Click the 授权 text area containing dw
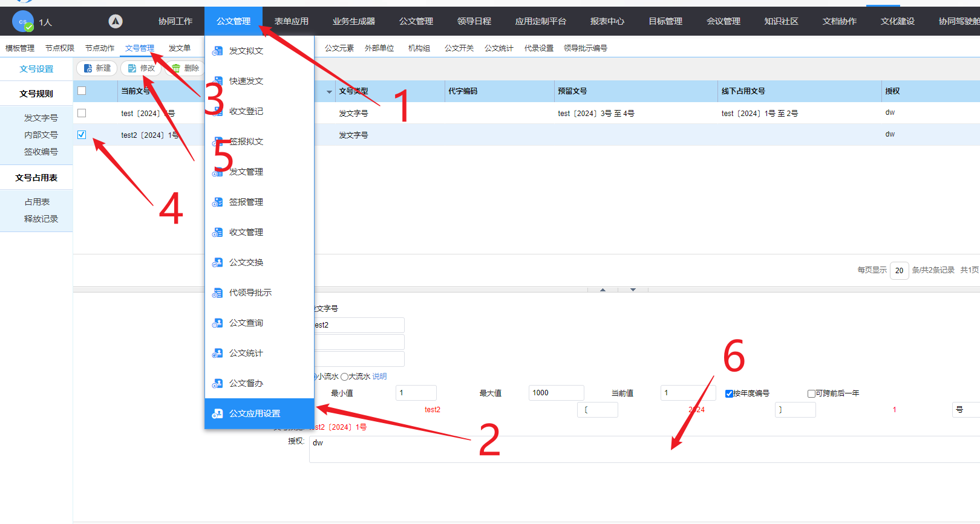 (x=644, y=449)
